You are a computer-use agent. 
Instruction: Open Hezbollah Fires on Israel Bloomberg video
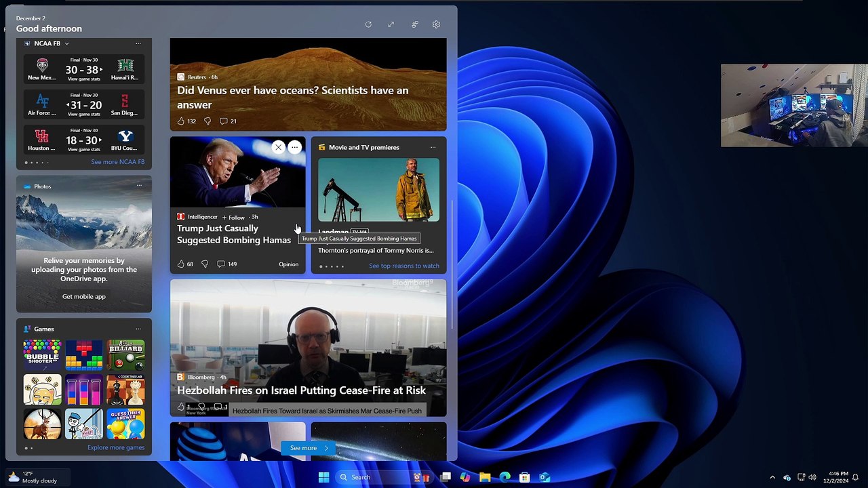click(x=309, y=348)
